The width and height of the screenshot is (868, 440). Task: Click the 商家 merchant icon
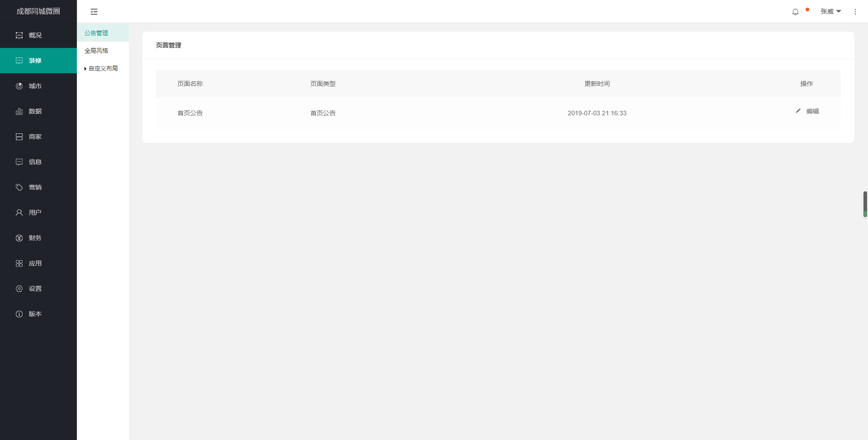[x=19, y=137]
